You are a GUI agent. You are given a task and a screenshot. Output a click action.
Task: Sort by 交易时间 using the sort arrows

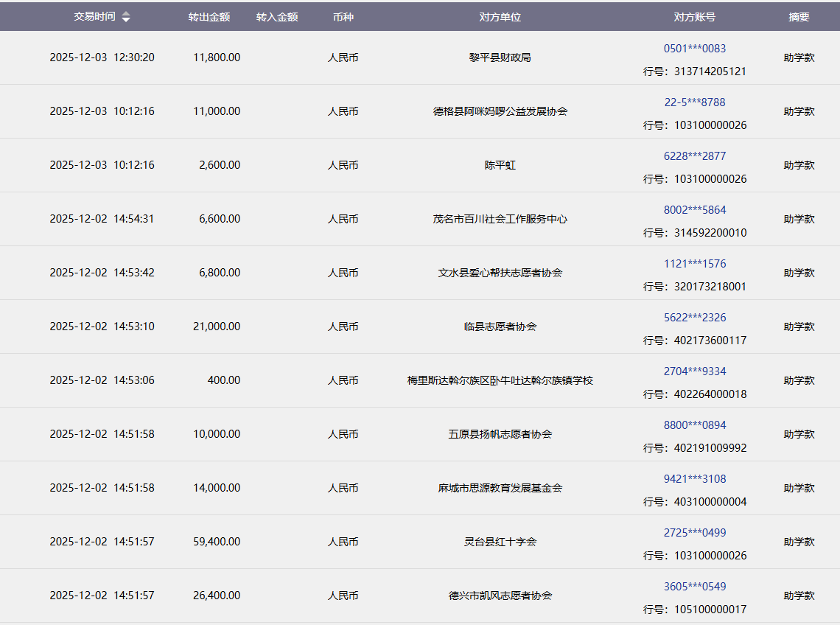126,17
